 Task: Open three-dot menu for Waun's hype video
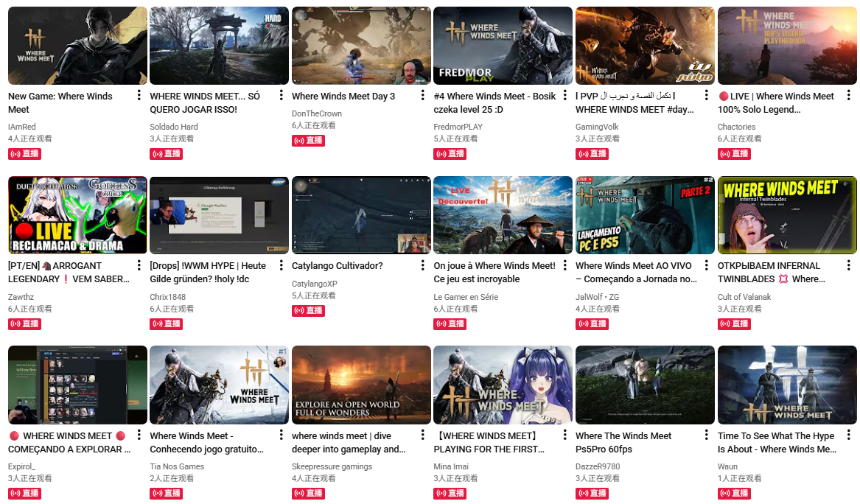[848, 435]
